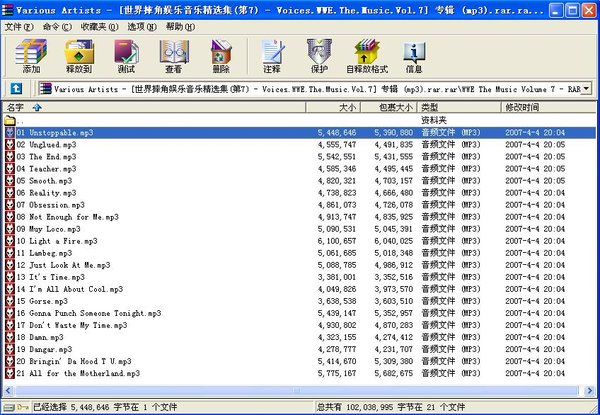This screenshot has height=415, width=600.
Task: Open the Help (帮助) menu
Action: click(x=180, y=27)
